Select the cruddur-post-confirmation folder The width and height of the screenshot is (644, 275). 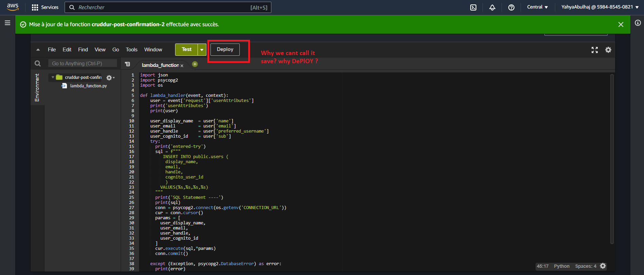click(83, 78)
